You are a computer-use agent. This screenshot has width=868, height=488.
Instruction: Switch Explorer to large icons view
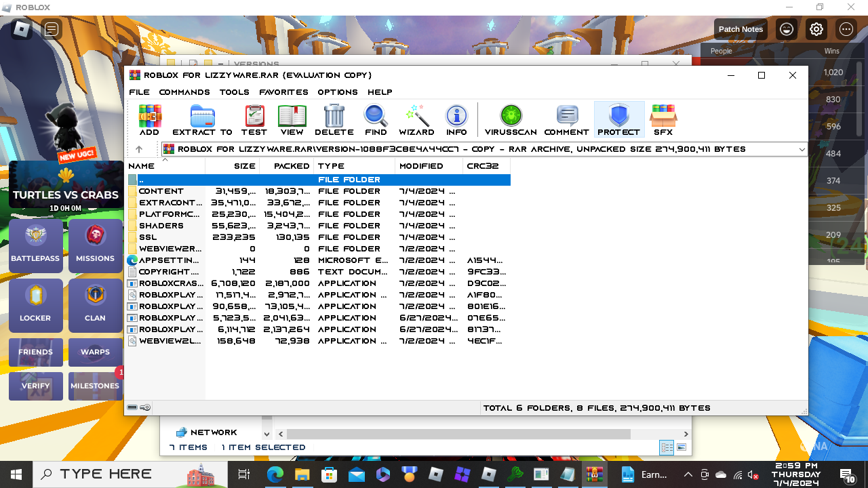click(x=682, y=447)
